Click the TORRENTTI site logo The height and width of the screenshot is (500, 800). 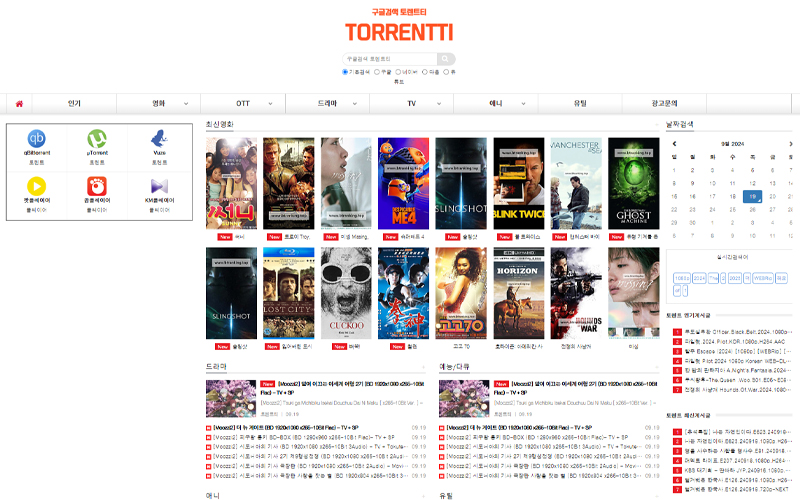(399, 32)
